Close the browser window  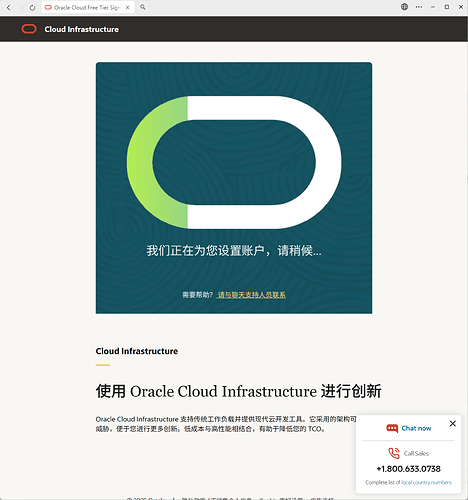(x=461, y=7)
